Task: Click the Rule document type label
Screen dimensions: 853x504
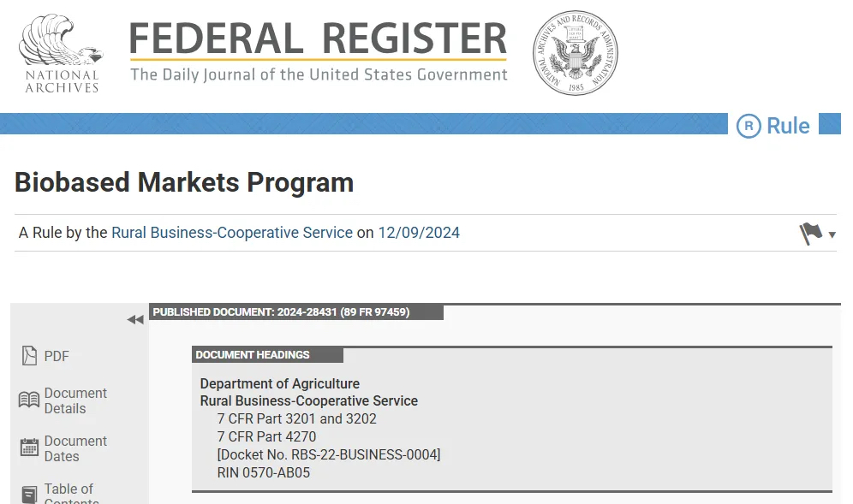Action: coord(788,126)
